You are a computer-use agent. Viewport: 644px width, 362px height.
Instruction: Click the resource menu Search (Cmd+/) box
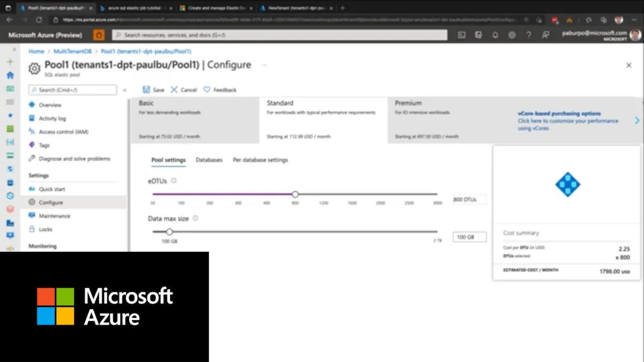tap(72, 90)
